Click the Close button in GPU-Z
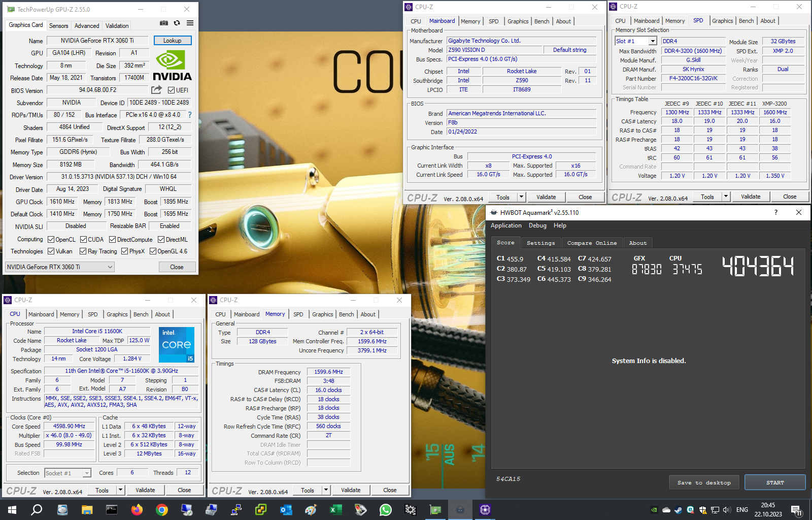Viewport: 812px width, 520px height. click(x=177, y=267)
